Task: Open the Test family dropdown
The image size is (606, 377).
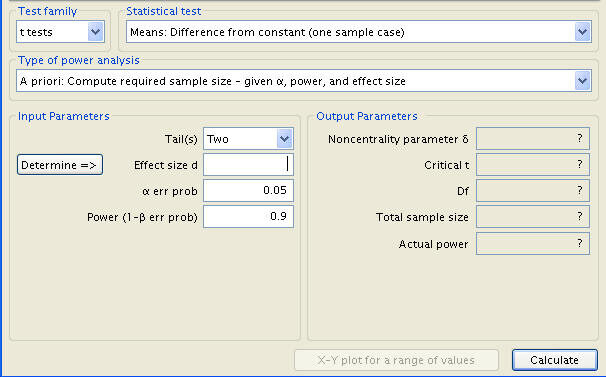Action: click(x=60, y=32)
